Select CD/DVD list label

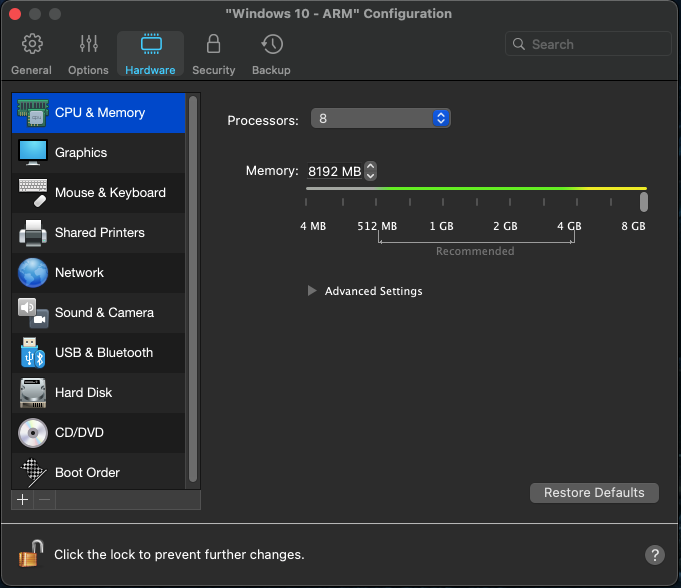[79, 433]
